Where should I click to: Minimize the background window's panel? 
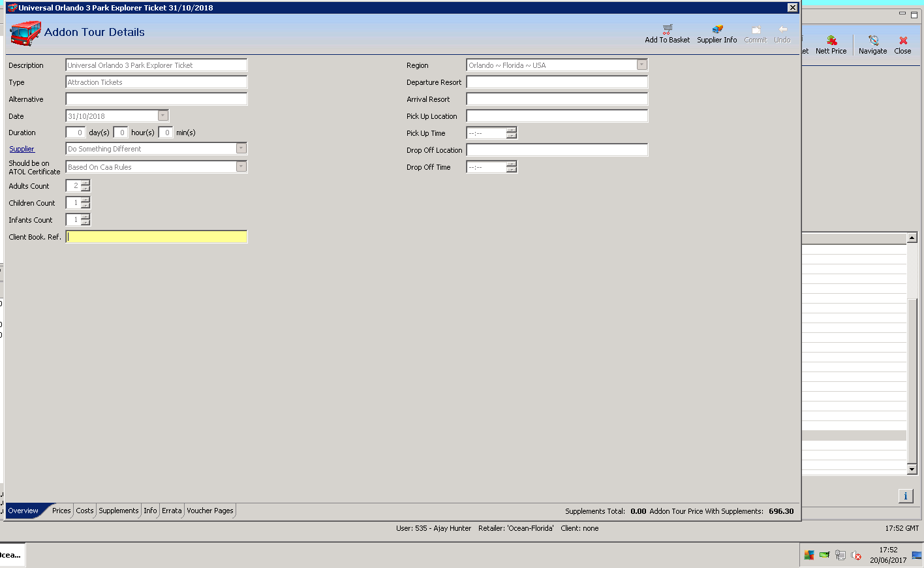coord(902,14)
